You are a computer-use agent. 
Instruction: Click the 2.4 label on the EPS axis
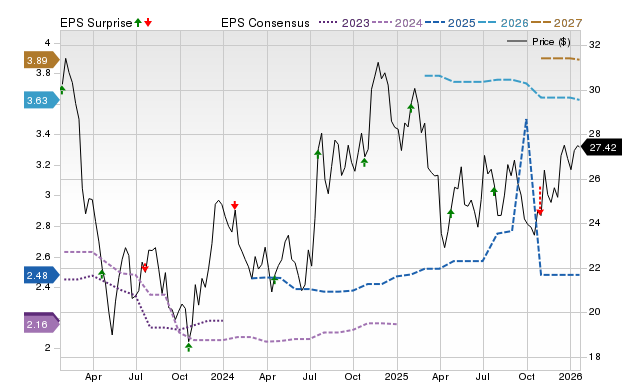tap(43, 287)
